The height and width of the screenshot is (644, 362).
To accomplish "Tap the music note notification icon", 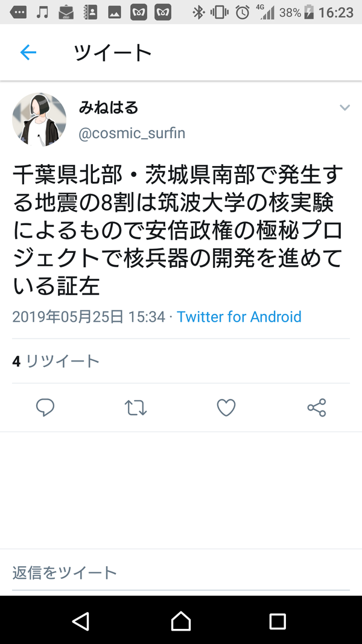I will (42, 12).
